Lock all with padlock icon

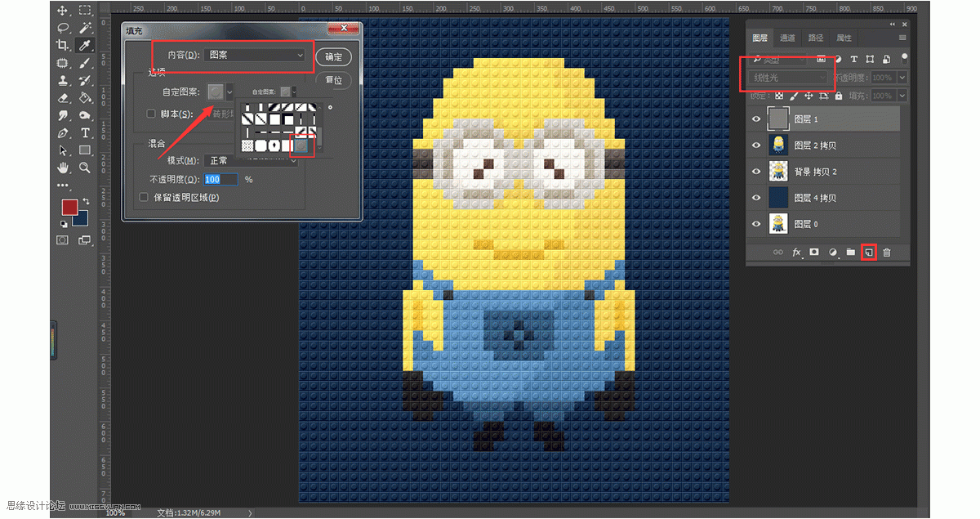click(838, 96)
